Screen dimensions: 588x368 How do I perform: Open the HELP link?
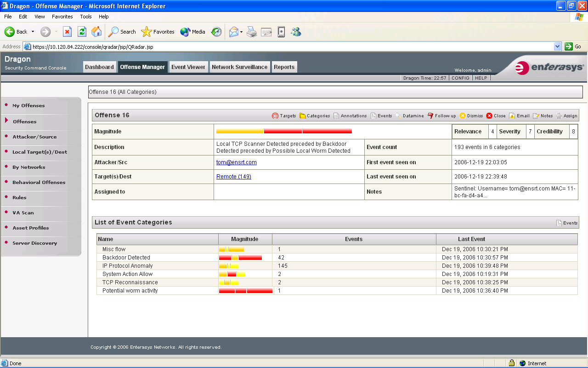[x=481, y=78]
